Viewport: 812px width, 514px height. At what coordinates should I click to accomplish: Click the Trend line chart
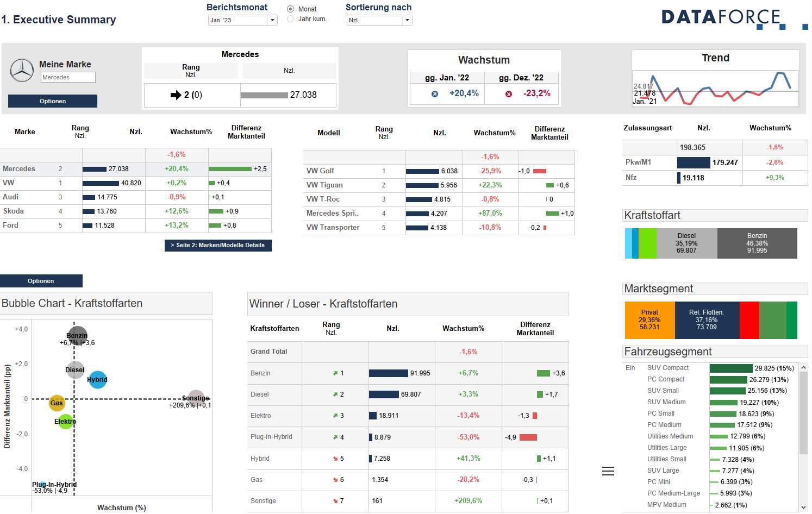[715, 88]
